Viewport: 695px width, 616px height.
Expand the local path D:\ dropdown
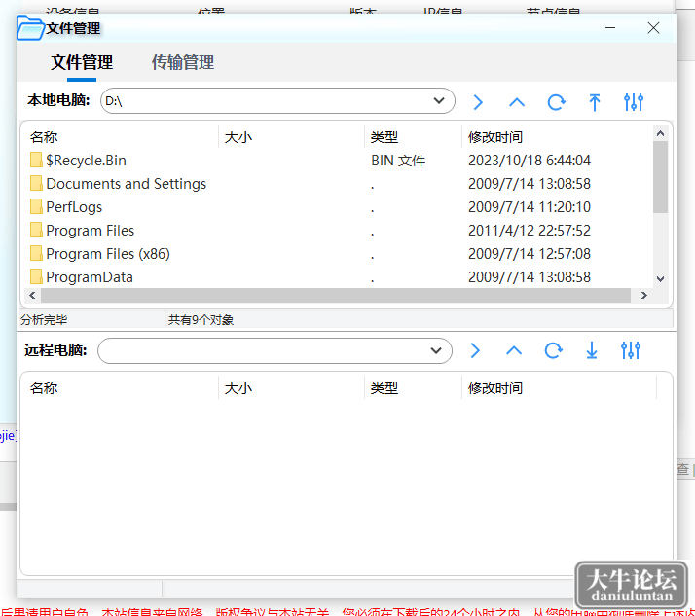point(439,100)
